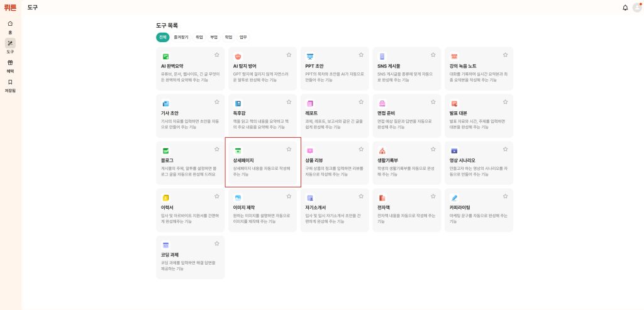
Task: Switch to the 즐겨찾기 filter tab
Action: pos(180,37)
